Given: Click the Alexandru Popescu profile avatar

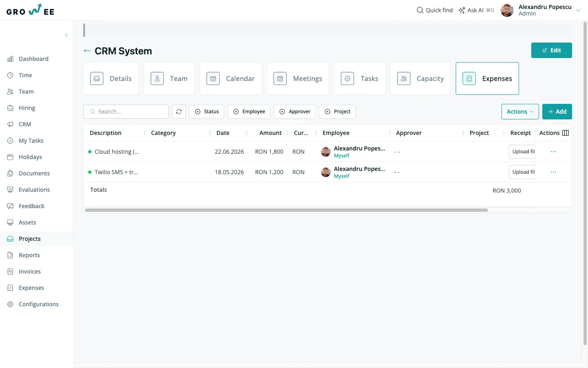Looking at the screenshot, I should pos(507,10).
